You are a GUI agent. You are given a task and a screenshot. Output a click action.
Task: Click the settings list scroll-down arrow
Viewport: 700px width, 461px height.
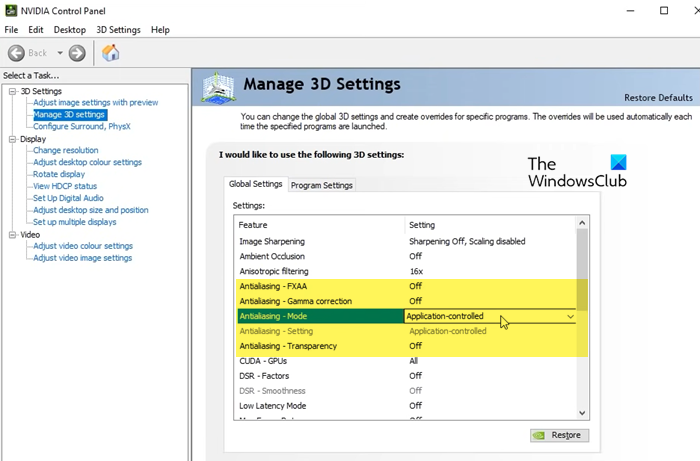coord(582,411)
